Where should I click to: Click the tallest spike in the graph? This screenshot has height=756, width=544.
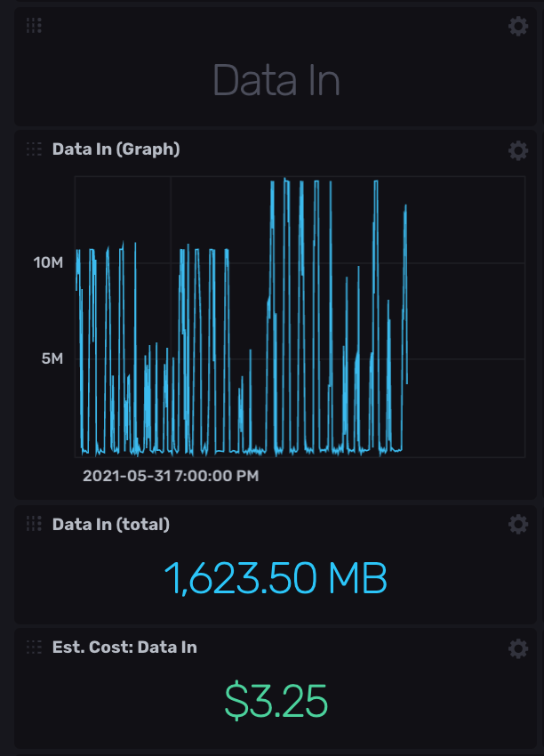tap(284, 181)
